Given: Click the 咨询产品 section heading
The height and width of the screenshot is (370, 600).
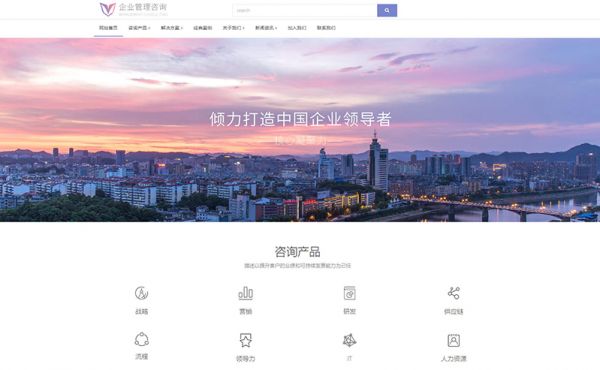Looking at the screenshot, I should 297,252.
